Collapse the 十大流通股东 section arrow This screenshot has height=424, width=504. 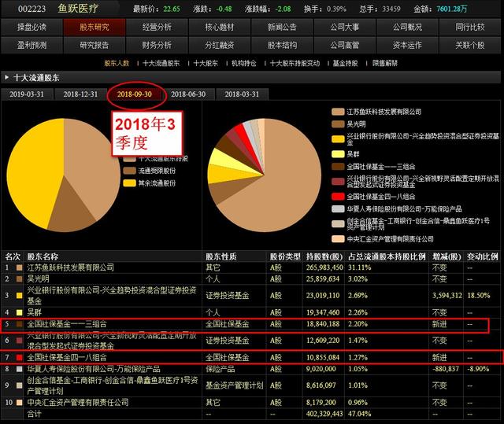coord(6,77)
